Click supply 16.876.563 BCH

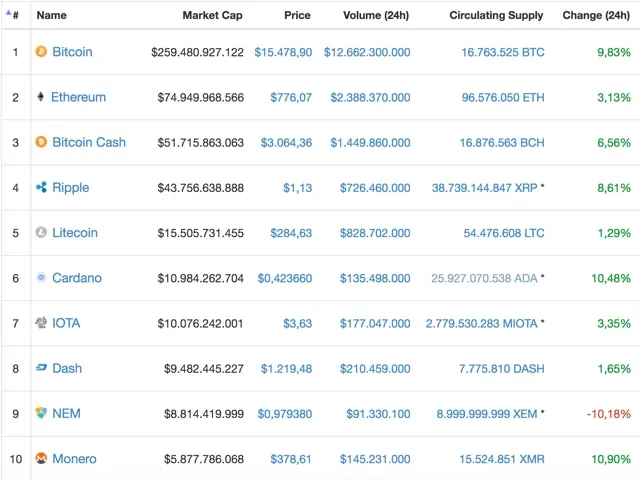502,143
